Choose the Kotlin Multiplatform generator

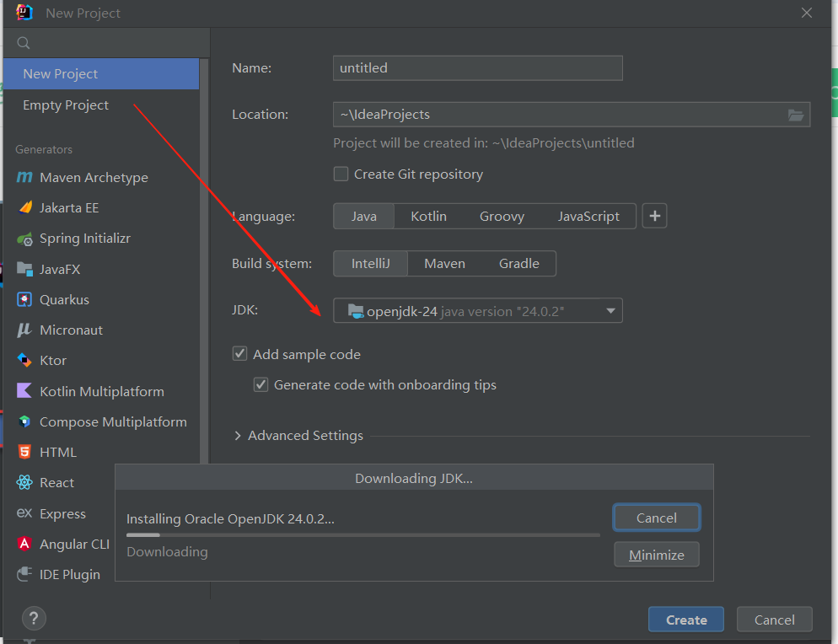point(101,391)
